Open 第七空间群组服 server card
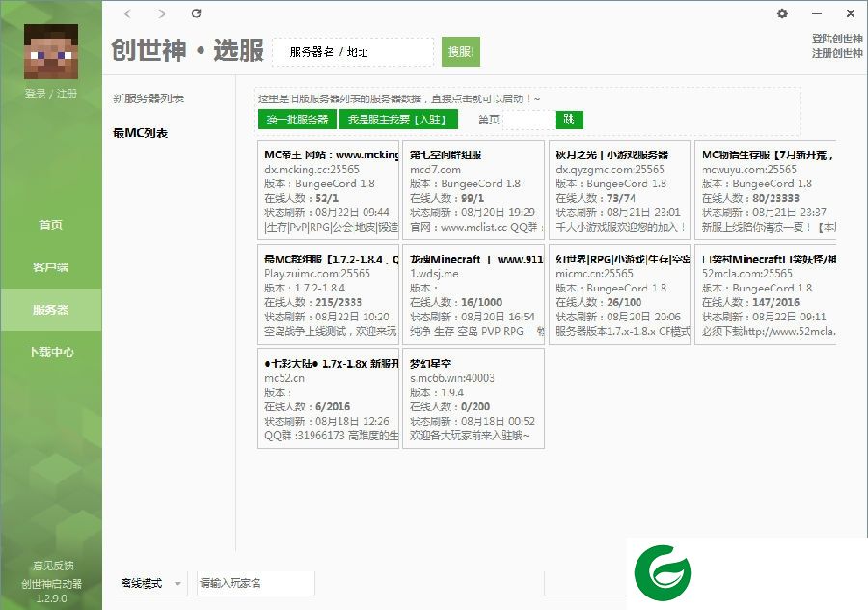The width and height of the screenshot is (868, 610). point(474,190)
